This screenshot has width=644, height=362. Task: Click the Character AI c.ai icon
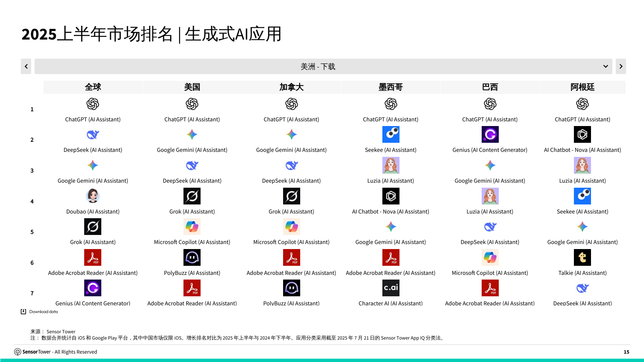pos(391,288)
